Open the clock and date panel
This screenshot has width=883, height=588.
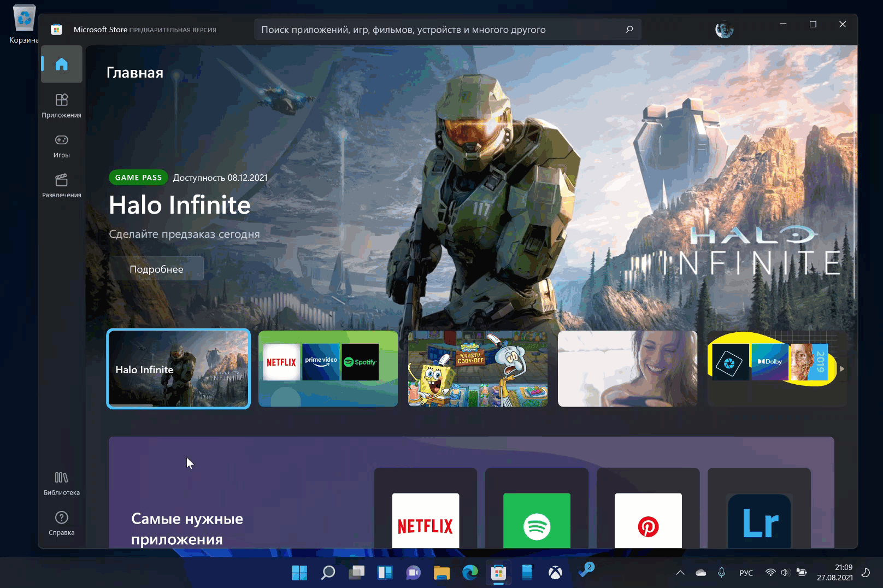tap(835, 572)
